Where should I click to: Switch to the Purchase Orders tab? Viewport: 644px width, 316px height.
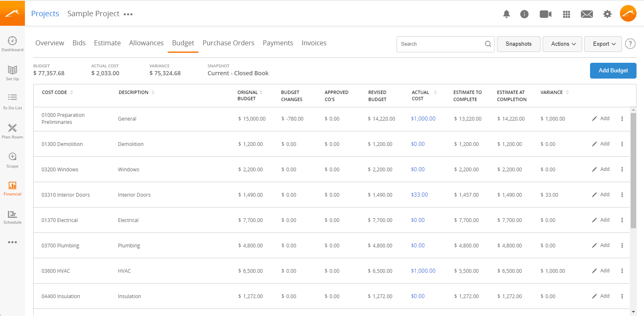pos(228,43)
